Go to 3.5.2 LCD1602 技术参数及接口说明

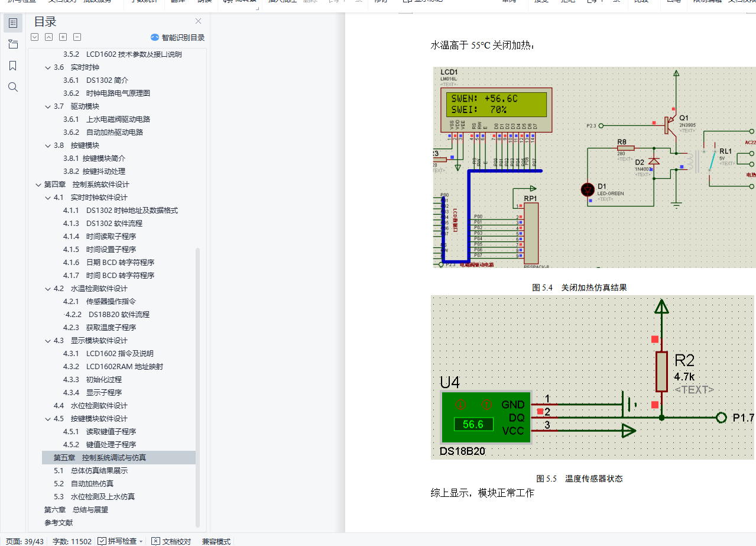pyautogui.click(x=122, y=54)
